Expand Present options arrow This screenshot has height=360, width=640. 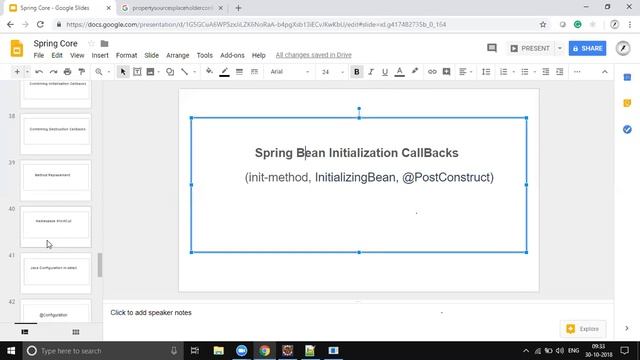[560, 48]
